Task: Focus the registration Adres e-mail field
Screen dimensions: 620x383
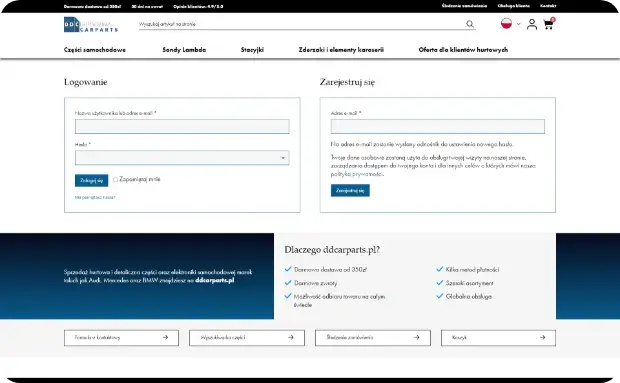Action: coord(438,126)
